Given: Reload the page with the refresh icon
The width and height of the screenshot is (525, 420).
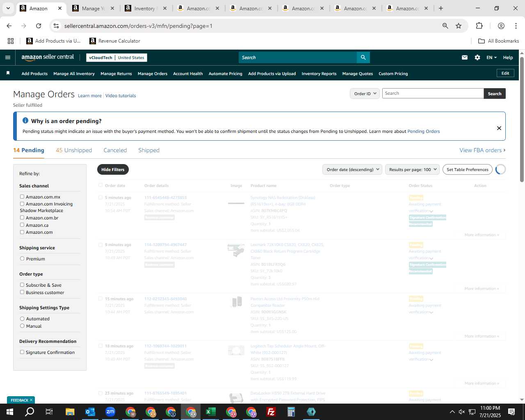Looking at the screenshot, I should (x=39, y=26).
